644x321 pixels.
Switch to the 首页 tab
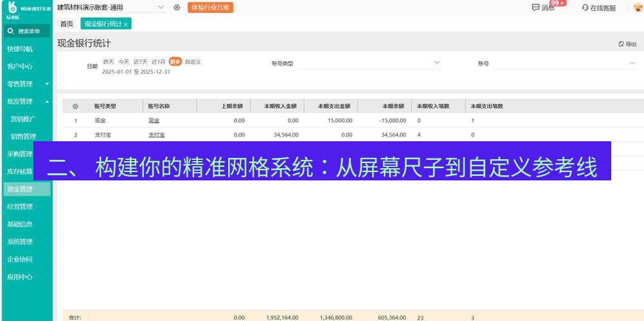point(67,24)
